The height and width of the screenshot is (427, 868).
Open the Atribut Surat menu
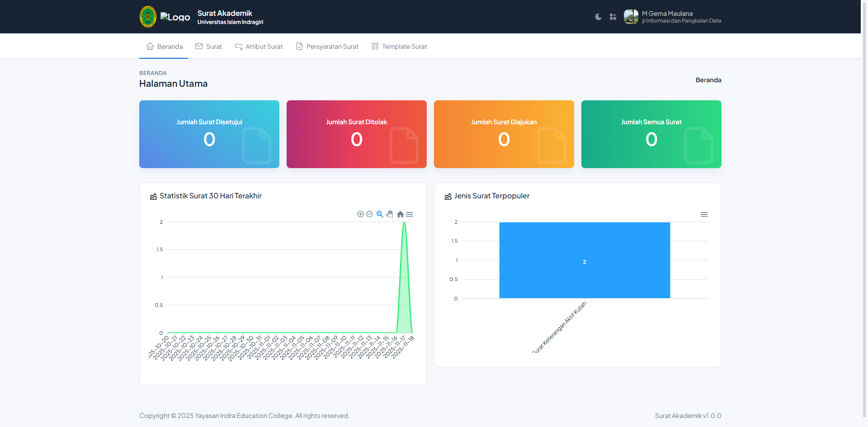259,47
